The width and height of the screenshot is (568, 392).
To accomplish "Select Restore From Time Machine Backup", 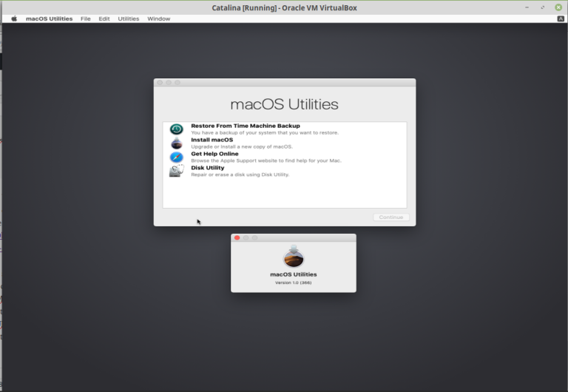I will click(245, 126).
